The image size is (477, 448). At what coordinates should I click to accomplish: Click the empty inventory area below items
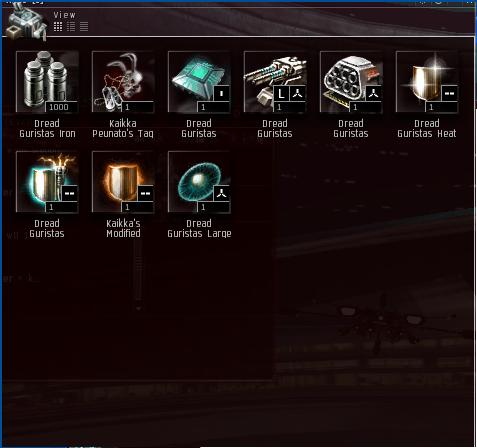200,317
